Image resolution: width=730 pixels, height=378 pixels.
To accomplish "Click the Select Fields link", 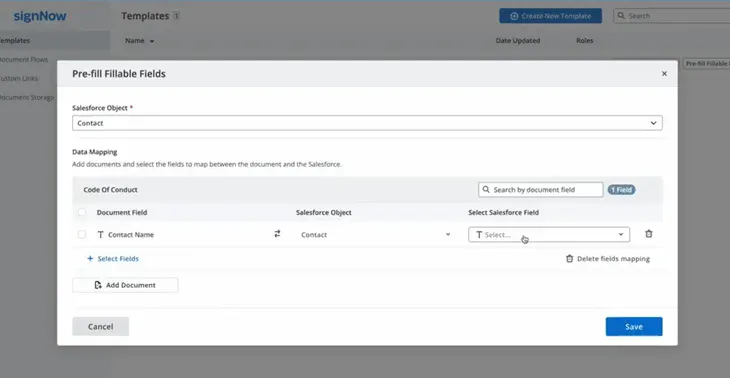I will click(118, 258).
